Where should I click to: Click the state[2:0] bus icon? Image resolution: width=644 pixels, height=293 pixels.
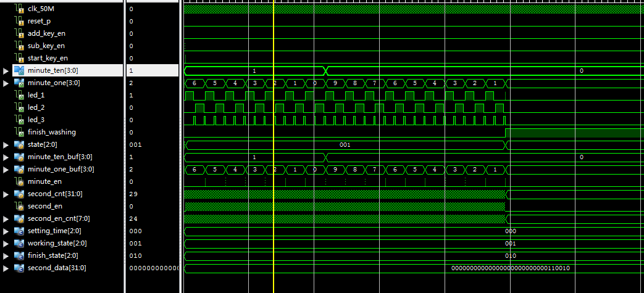[19, 144]
